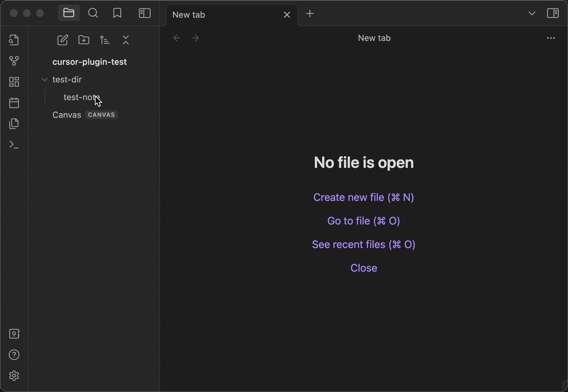The image size is (568, 392).
Task: Open settings gear
Action: 14,376
